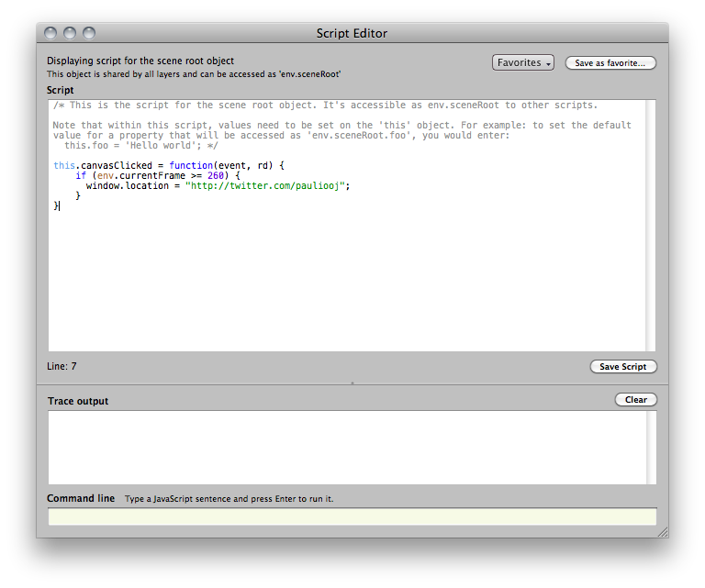This screenshot has width=705, height=588.
Task: Click the trace output vertical scrollbar
Action: (652, 448)
